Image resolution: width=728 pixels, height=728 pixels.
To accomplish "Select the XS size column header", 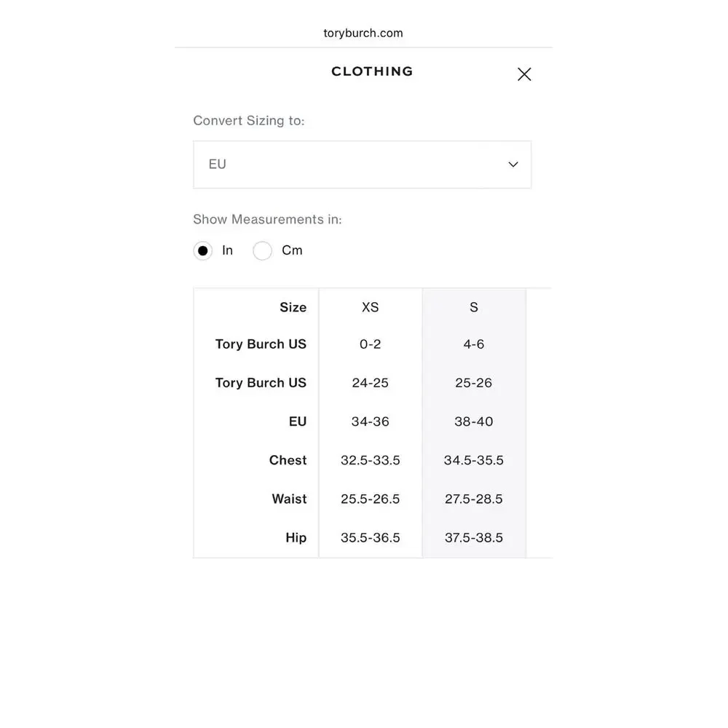I will click(370, 307).
